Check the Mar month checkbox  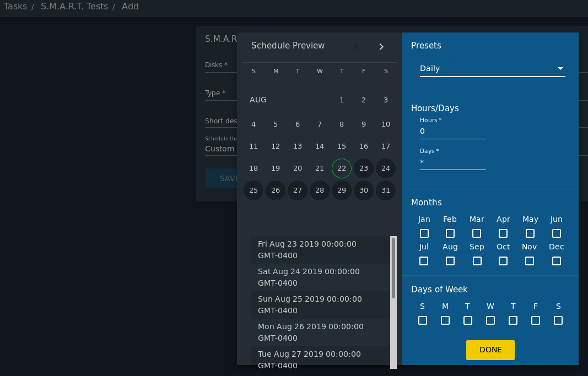477,233
